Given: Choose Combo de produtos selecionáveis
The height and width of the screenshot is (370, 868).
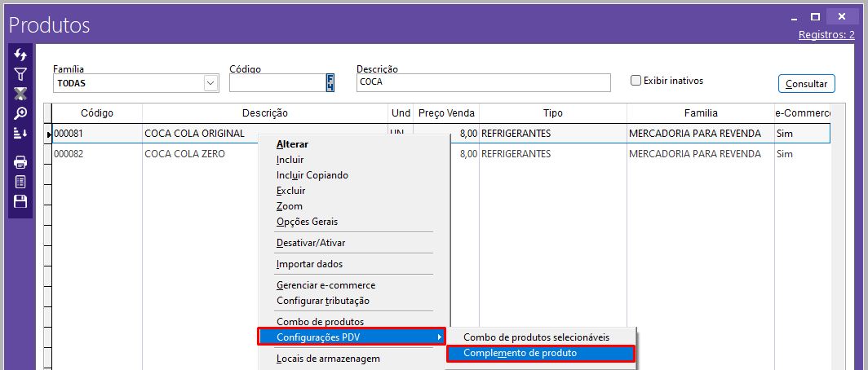Looking at the screenshot, I should pos(536,337).
